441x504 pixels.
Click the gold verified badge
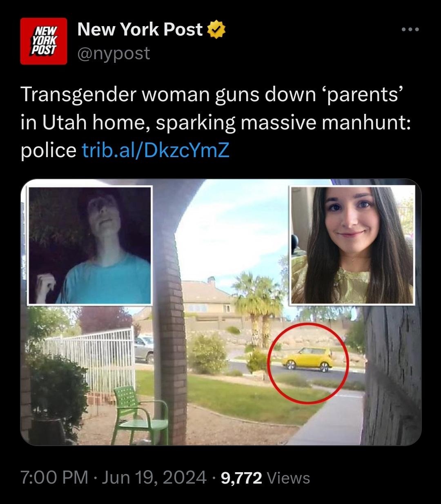pos(216,30)
